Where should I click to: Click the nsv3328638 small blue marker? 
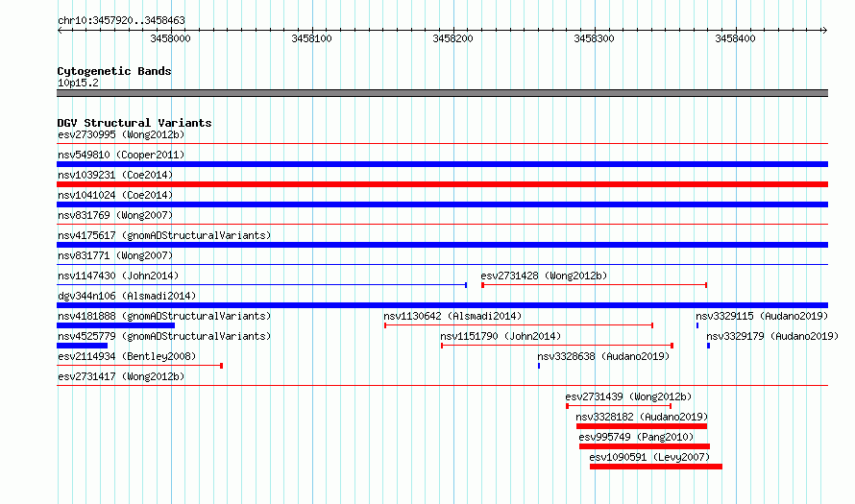coord(539,366)
